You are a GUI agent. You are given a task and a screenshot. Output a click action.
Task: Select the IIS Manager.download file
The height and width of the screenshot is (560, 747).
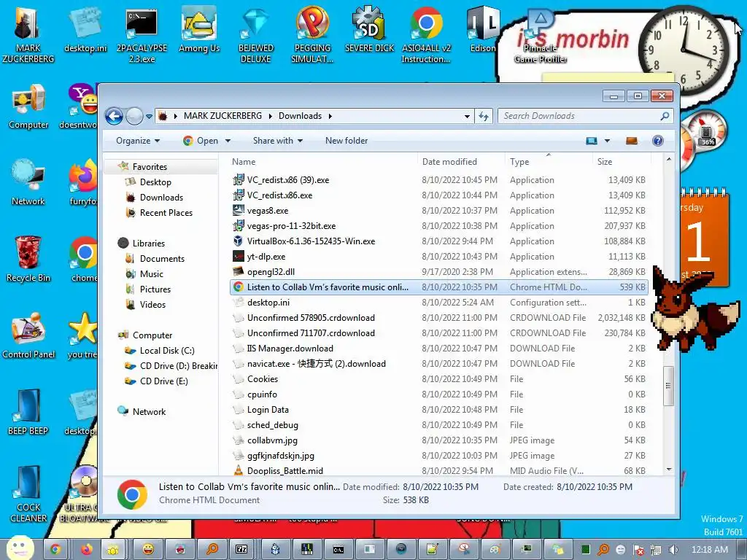click(438, 348)
